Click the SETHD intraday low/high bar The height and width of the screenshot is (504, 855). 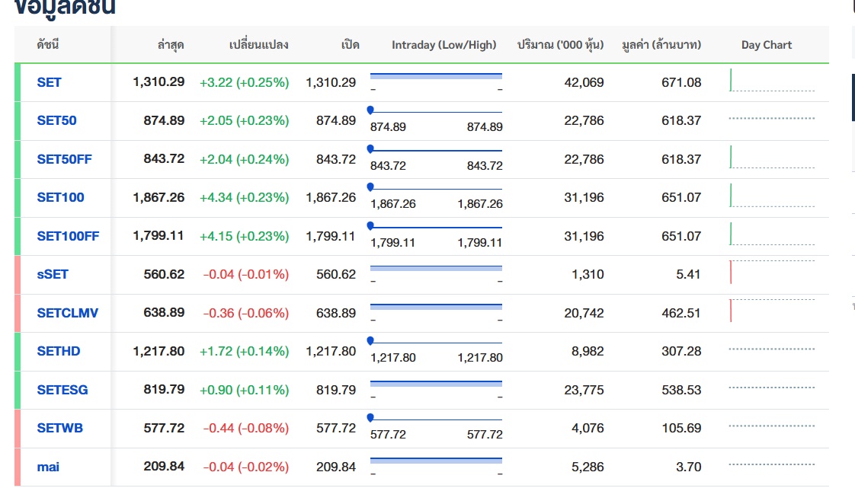click(436, 342)
